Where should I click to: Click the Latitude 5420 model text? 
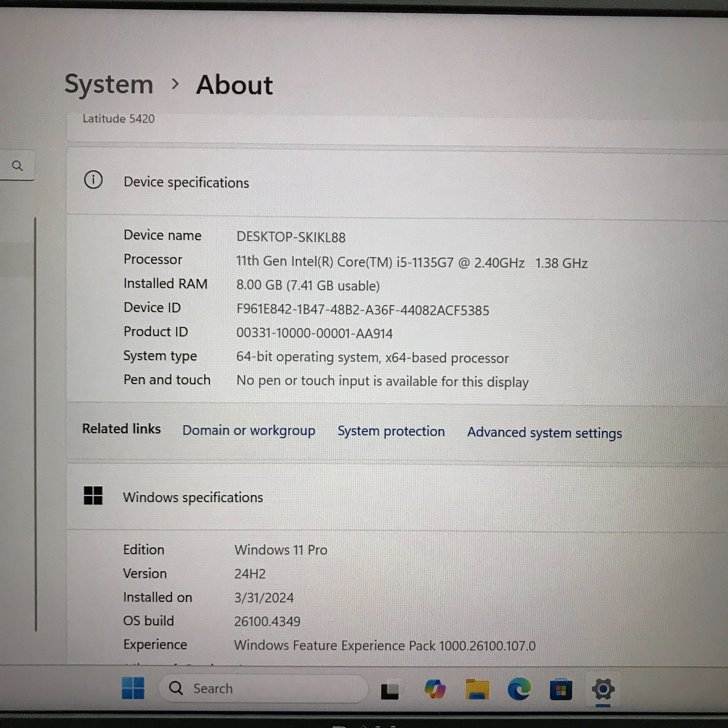(x=118, y=119)
